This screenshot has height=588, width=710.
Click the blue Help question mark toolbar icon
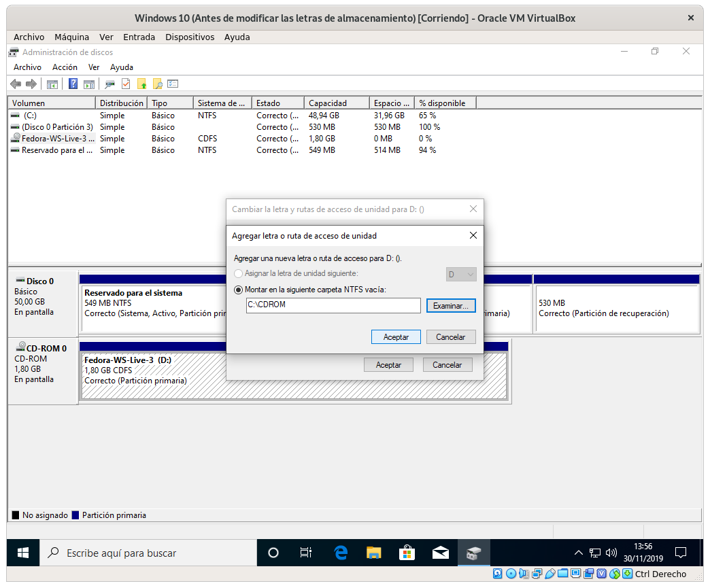[x=73, y=84]
